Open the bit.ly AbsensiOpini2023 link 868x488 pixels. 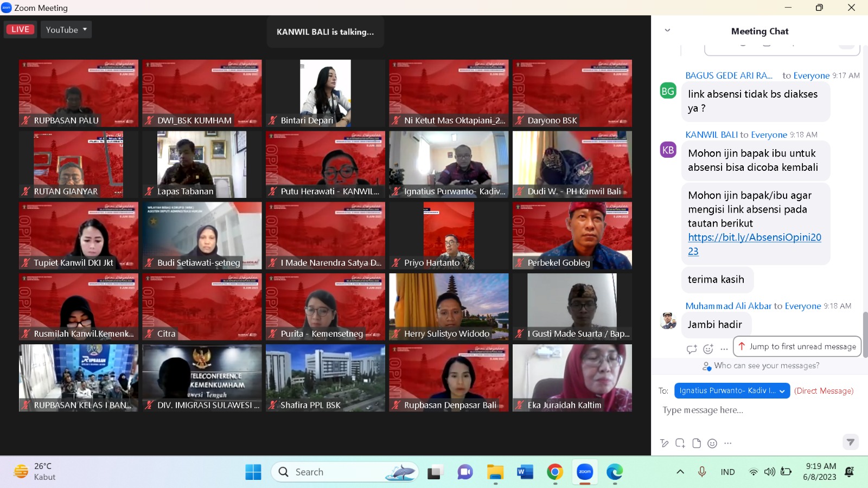[x=754, y=244]
